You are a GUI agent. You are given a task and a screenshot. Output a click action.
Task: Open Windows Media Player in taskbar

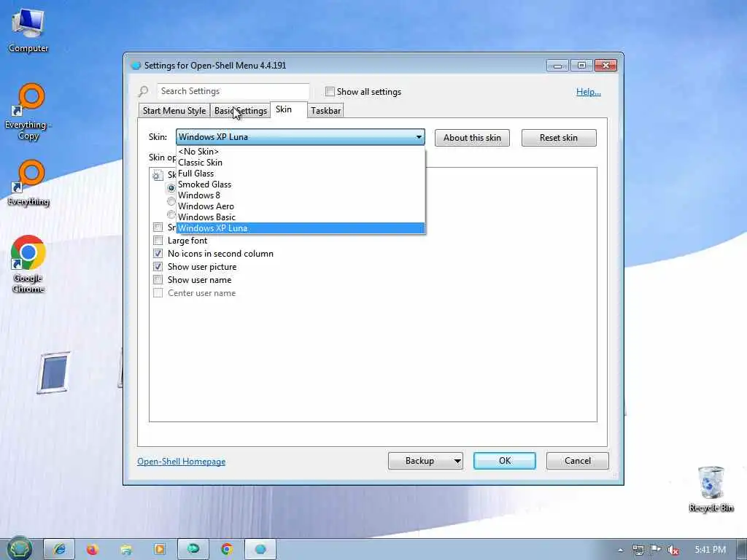159,549
